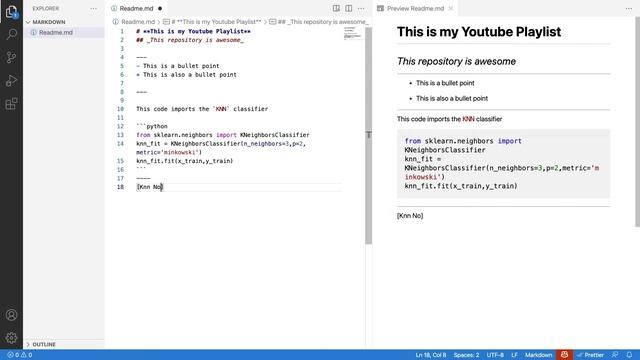Click the repository is awesome breadcrumb

coord(319,22)
